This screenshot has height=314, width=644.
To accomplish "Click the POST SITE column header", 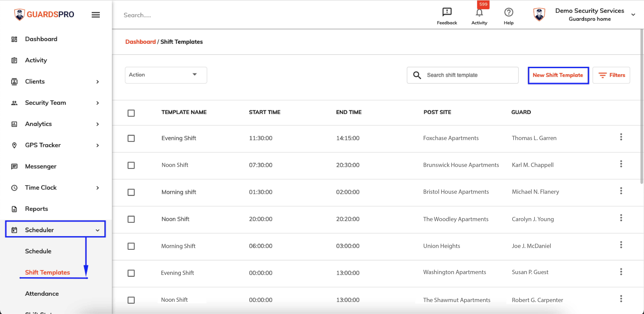I will coord(437,112).
